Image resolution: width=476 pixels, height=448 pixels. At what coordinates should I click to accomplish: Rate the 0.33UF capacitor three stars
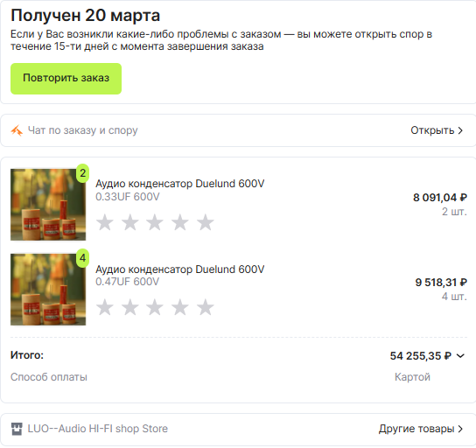point(155,222)
